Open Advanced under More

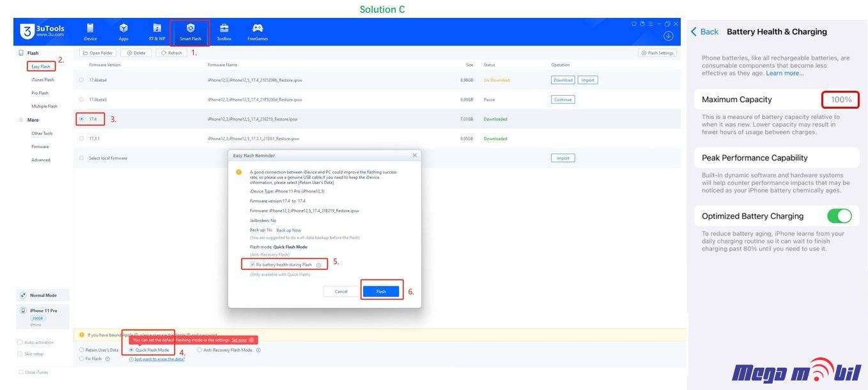(x=41, y=160)
